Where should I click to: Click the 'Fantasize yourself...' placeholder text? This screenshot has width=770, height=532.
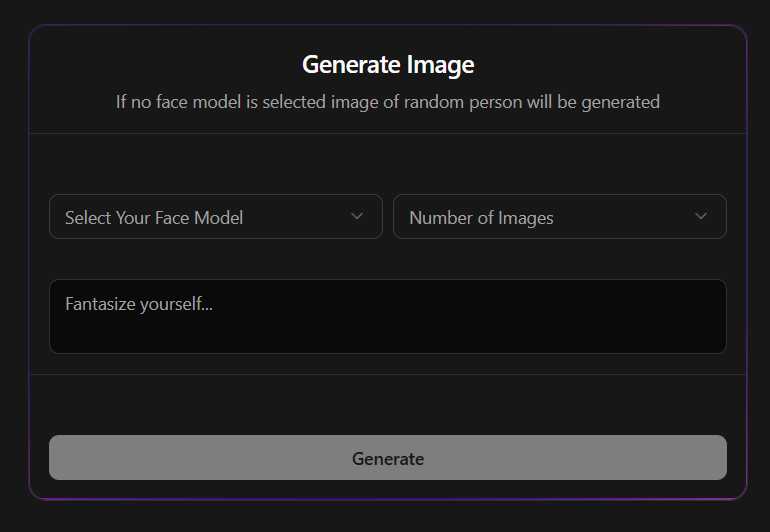click(x=139, y=304)
